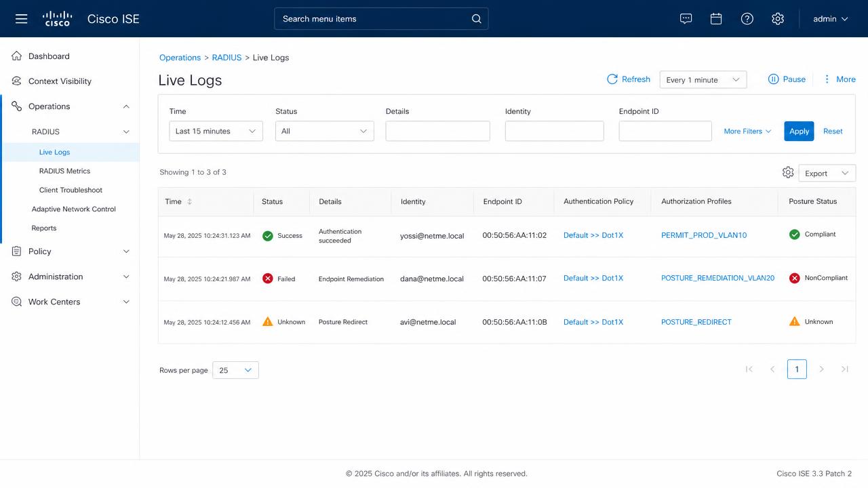The width and height of the screenshot is (868, 488).
Task: Open the calendar icon in the header
Action: pos(716,19)
